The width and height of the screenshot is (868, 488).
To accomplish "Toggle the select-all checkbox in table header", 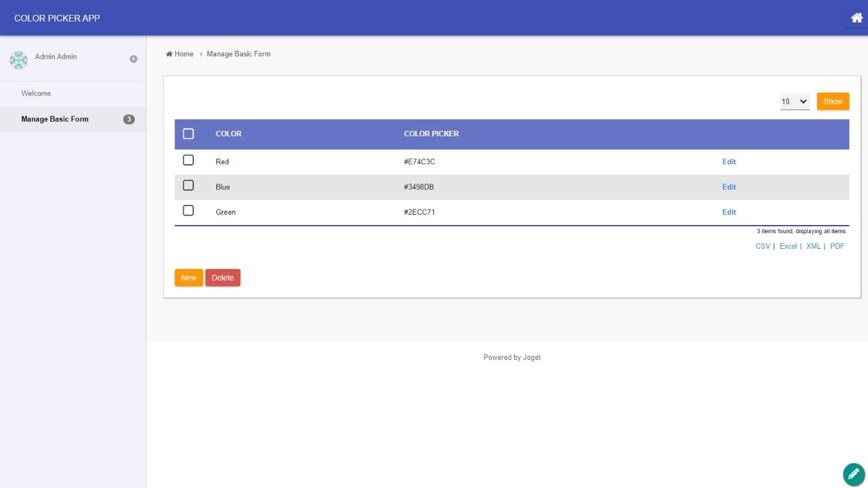I will coord(189,134).
